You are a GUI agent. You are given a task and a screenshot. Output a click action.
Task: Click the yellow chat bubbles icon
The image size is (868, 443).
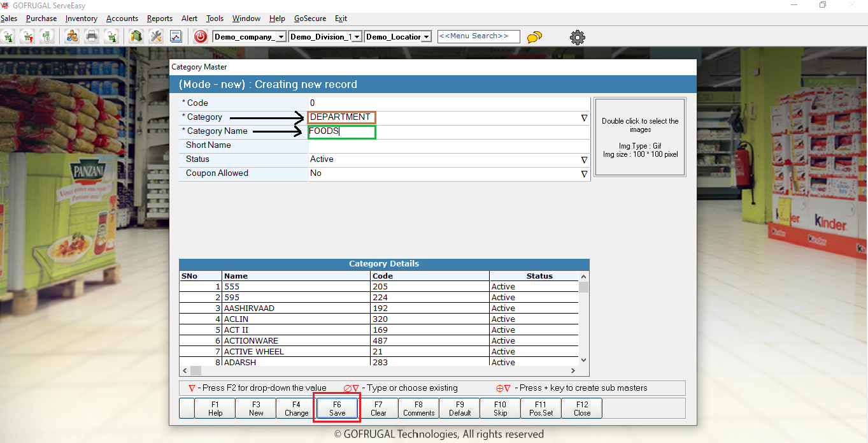(x=535, y=37)
